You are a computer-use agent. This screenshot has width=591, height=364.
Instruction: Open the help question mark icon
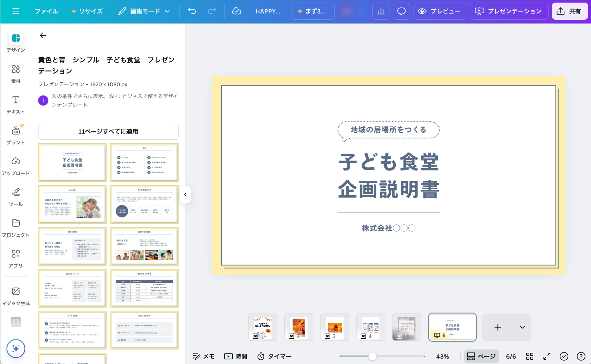click(581, 356)
